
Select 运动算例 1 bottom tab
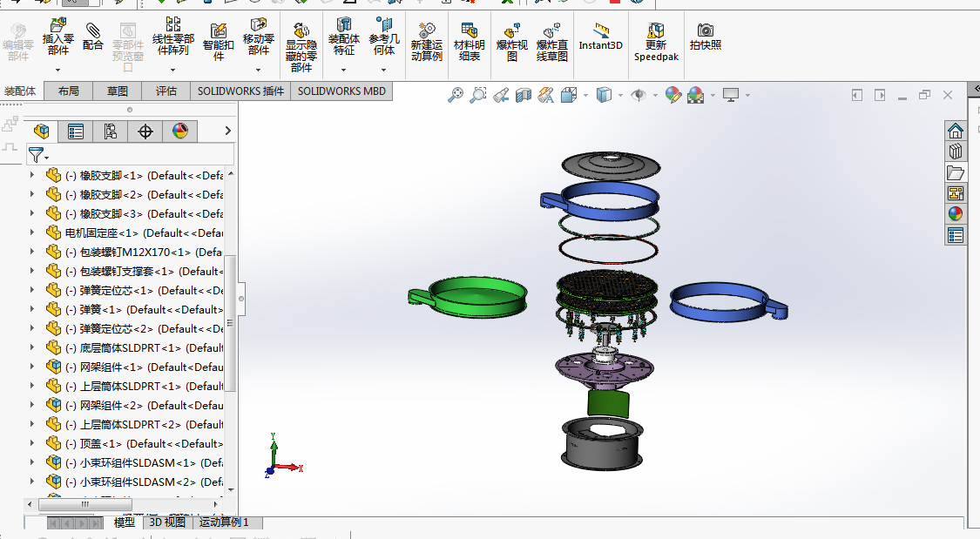coord(224,522)
